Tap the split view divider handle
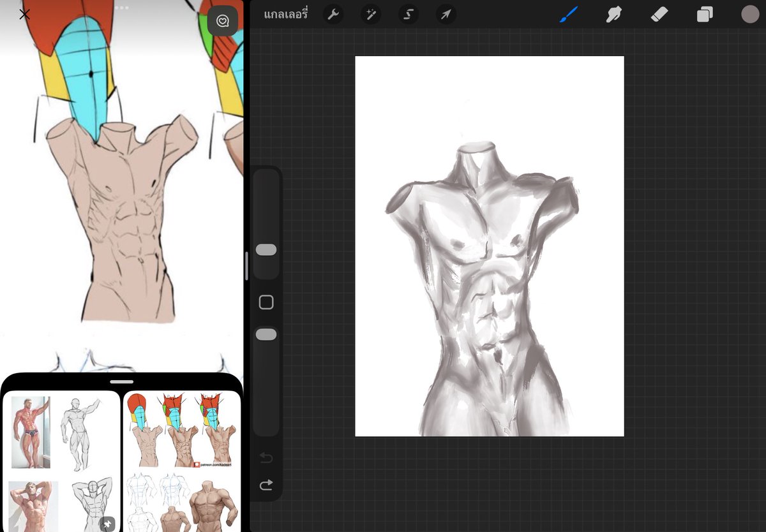 coord(246,266)
